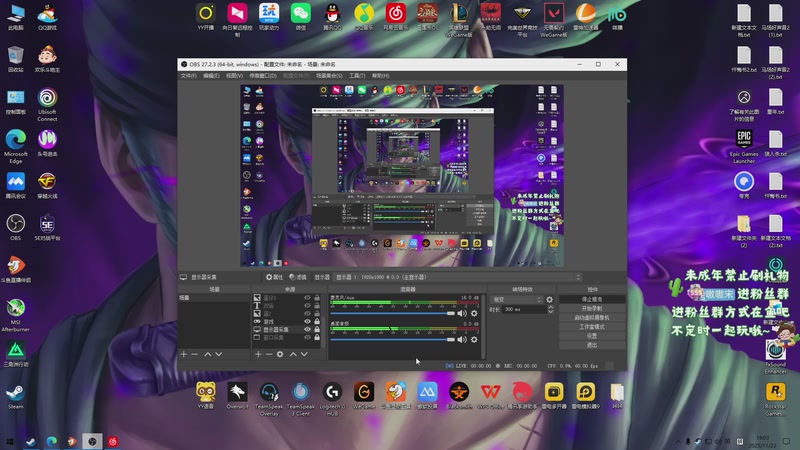Open the 视图(V) menu
Screen dimensions: 800x450
coord(234,76)
